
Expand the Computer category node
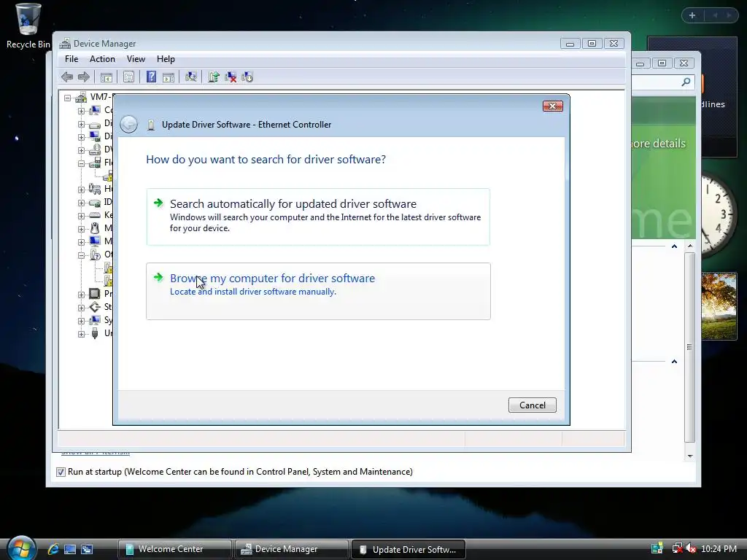coord(81,111)
